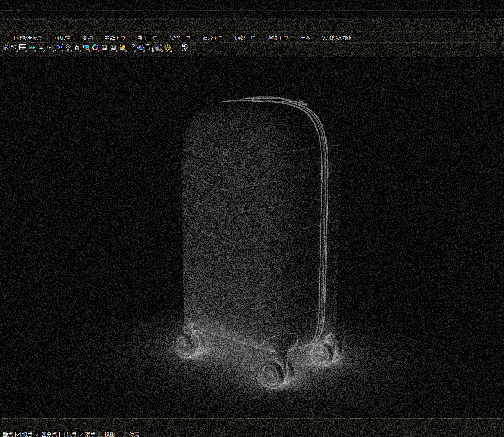504x437 pixels.
Task: Toggle the 顶点 osnap checkbox
Action: pos(81,434)
